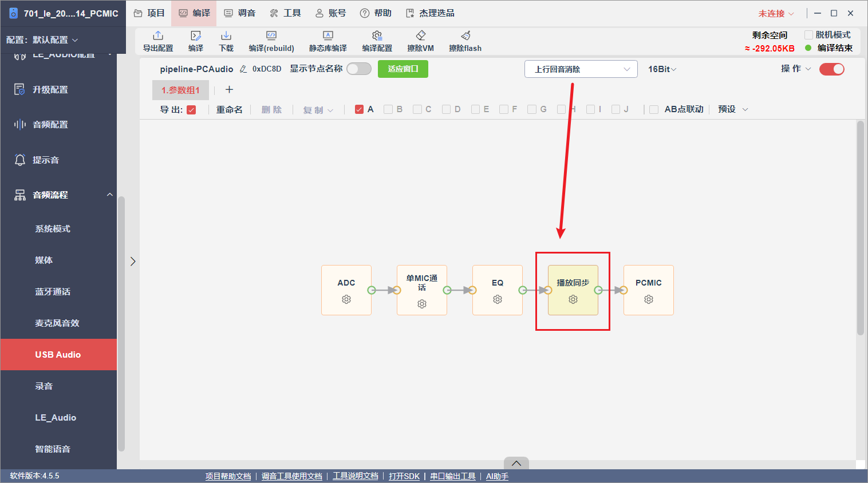Open the 预设 dropdown
Screen dimensions: 868x483
(733, 109)
